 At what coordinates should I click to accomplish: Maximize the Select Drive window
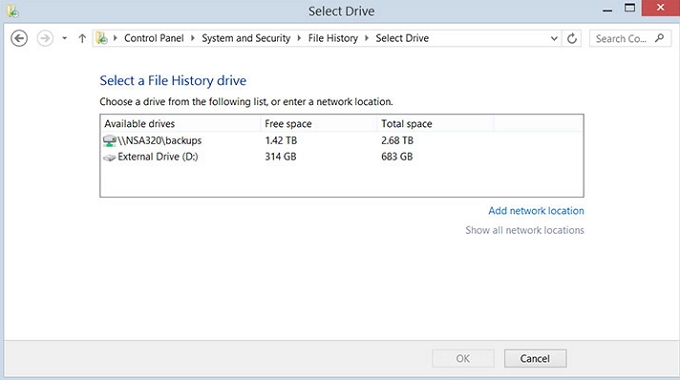tap(630, 8)
